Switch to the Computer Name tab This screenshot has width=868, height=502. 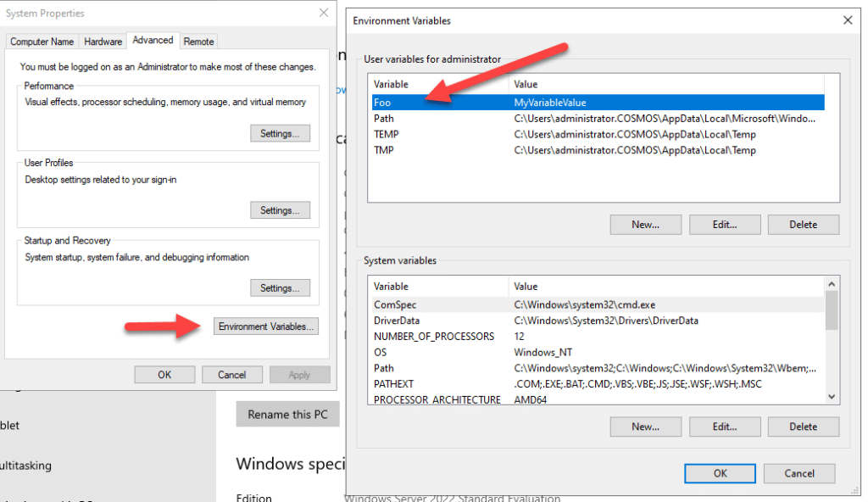(x=42, y=41)
